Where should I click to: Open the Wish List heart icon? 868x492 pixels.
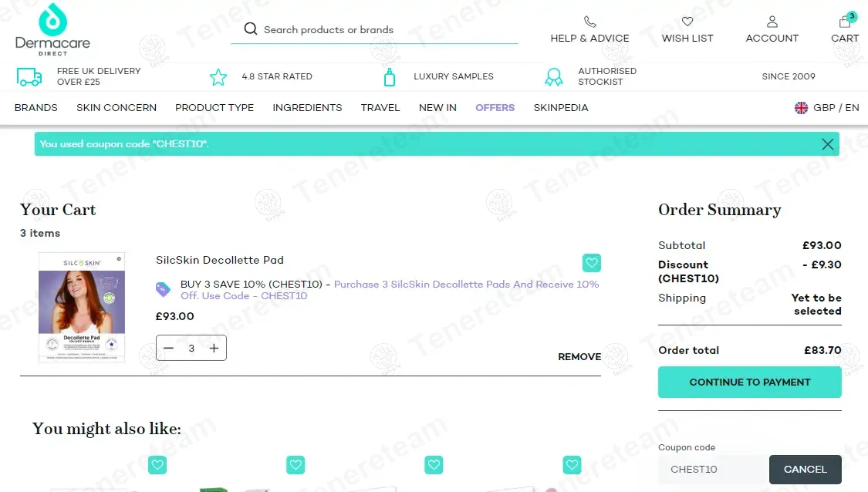687,22
